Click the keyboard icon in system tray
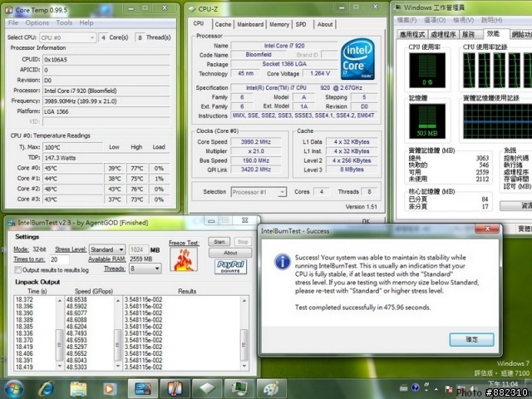 click(403, 387)
